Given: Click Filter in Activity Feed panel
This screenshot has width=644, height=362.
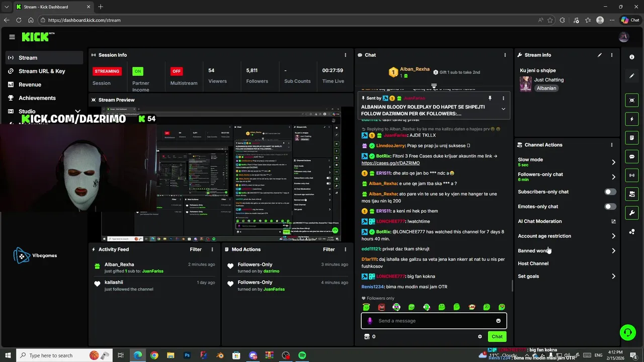Looking at the screenshot, I should point(196,249).
